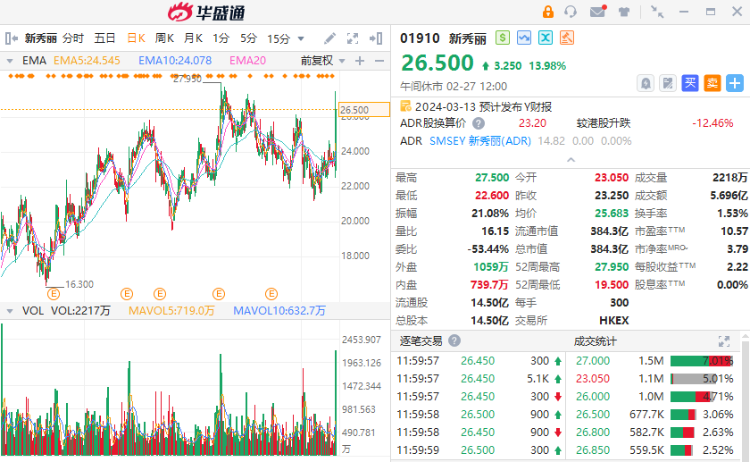This screenshot has height=462, width=750.
Task: Select the 日K daily candlestick tab
Action: point(136,38)
